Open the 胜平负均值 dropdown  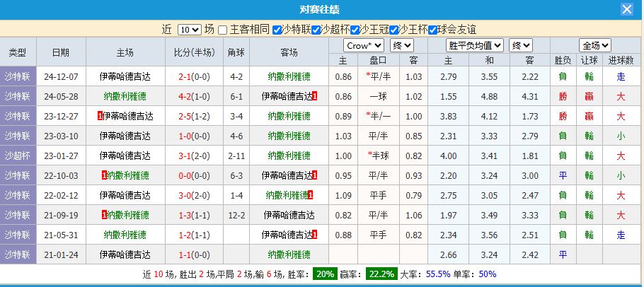point(476,45)
